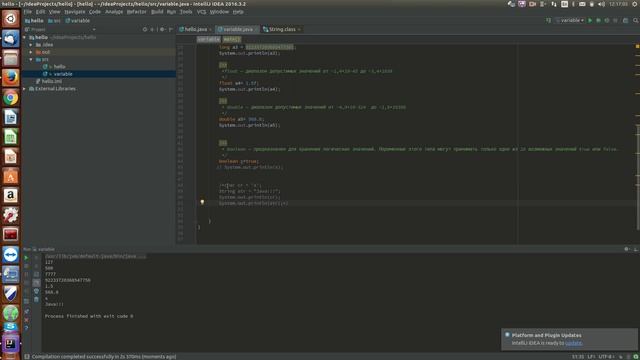Image resolution: width=640 pixels, height=360 pixels.
Task: Click LF line separator in status bar
Action: (x=591, y=357)
